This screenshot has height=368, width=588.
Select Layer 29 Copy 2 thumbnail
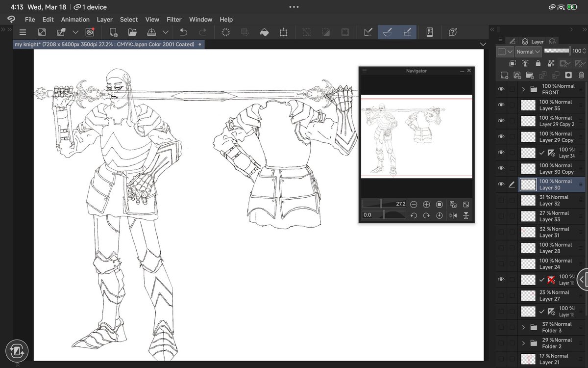pyautogui.click(x=528, y=121)
